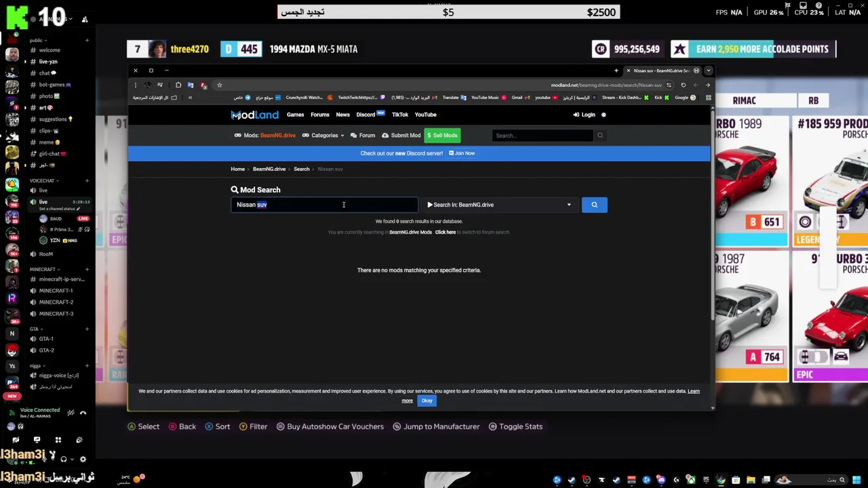
Task: Collapse the VOICECHAT category
Action: click(x=43, y=181)
